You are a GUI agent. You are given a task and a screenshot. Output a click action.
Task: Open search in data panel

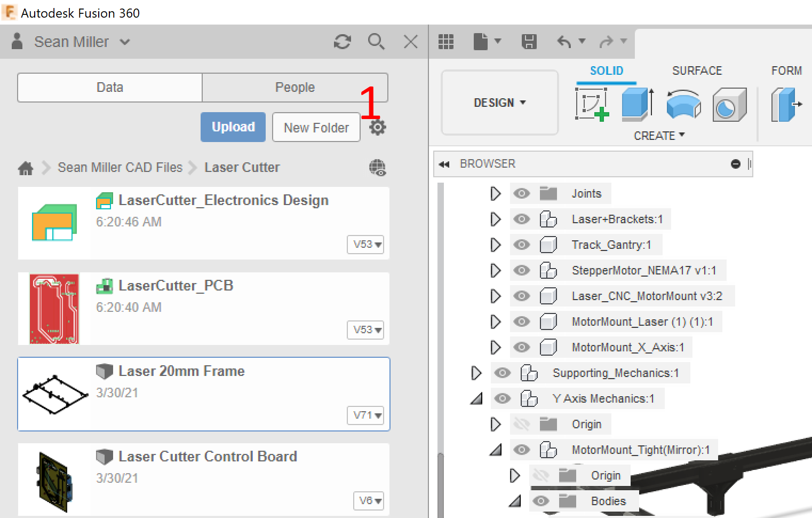376,42
